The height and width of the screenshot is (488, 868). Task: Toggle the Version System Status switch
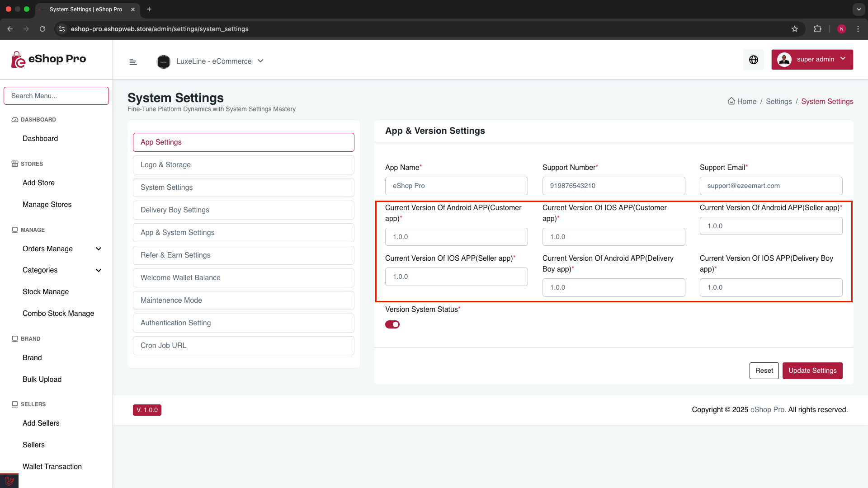pyautogui.click(x=392, y=324)
